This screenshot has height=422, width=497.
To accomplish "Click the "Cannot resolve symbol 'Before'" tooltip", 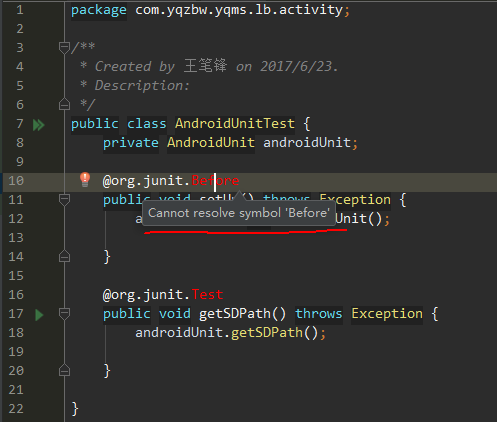I will click(239, 213).
